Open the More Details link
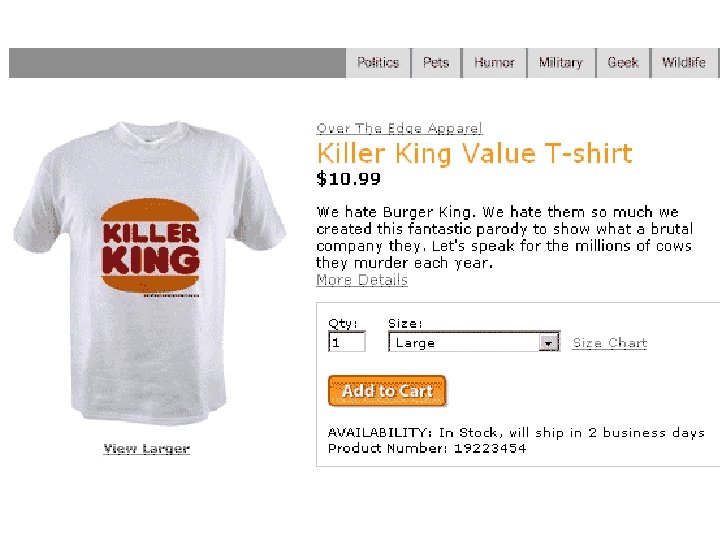This screenshot has height=540, width=720. (362, 280)
